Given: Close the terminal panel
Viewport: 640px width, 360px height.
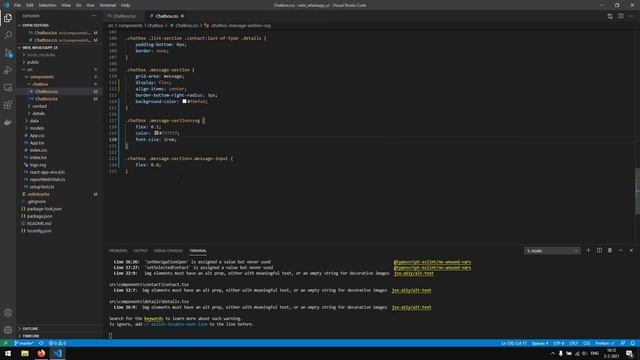Looking at the screenshot, I should click(x=631, y=250).
